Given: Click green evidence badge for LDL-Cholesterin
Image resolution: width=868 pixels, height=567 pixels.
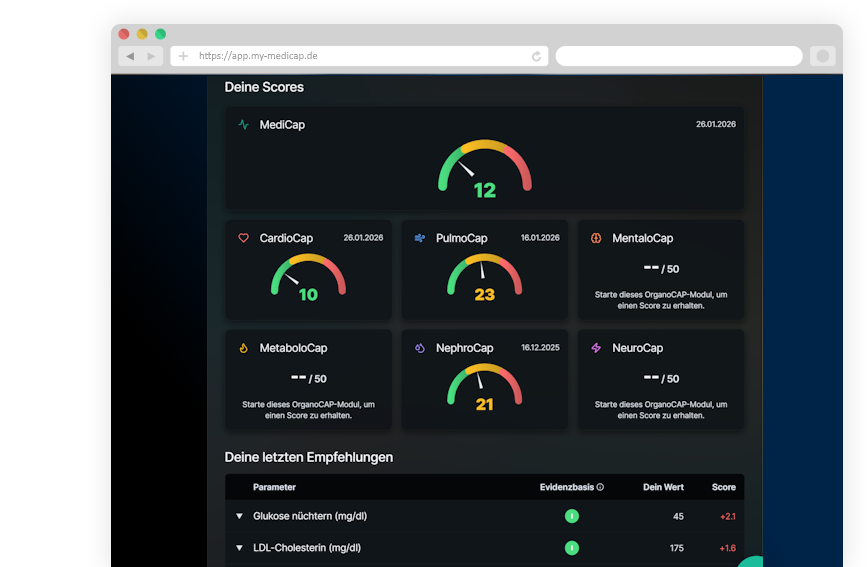Looking at the screenshot, I should click(x=571, y=548).
